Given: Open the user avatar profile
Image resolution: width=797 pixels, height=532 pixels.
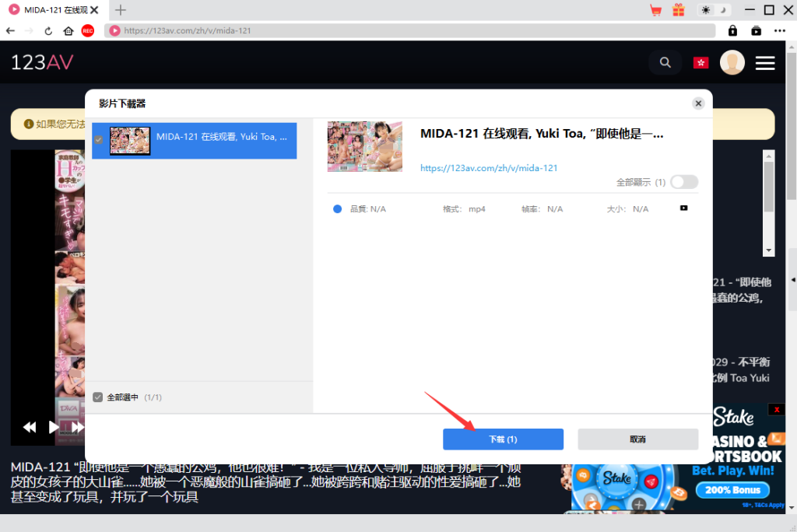Looking at the screenshot, I should pos(732,62).
